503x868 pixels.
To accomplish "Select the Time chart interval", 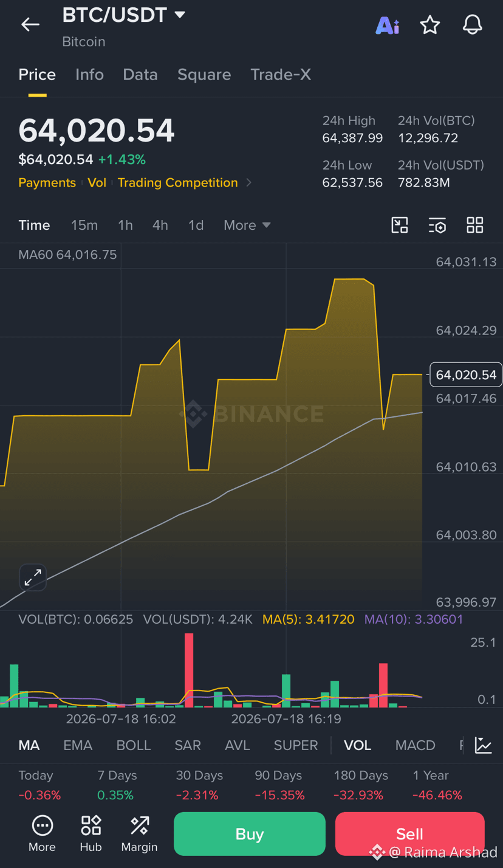I will click(34, 226).
